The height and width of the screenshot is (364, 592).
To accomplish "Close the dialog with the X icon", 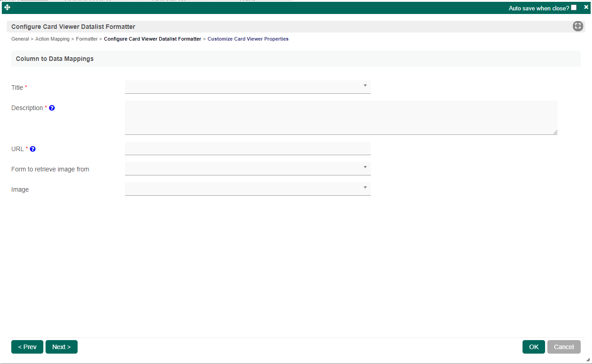I will pyautogui.click(x=586, y=7).
